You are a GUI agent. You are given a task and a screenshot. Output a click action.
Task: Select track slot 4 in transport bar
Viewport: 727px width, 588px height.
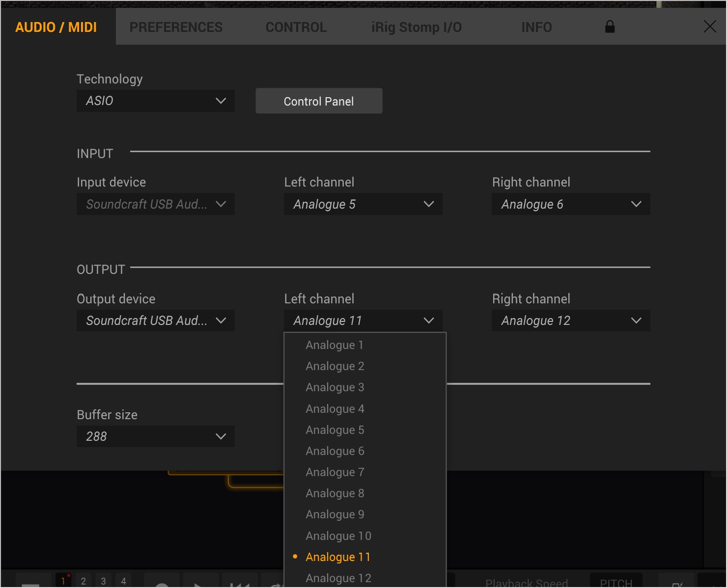point(124,581)
